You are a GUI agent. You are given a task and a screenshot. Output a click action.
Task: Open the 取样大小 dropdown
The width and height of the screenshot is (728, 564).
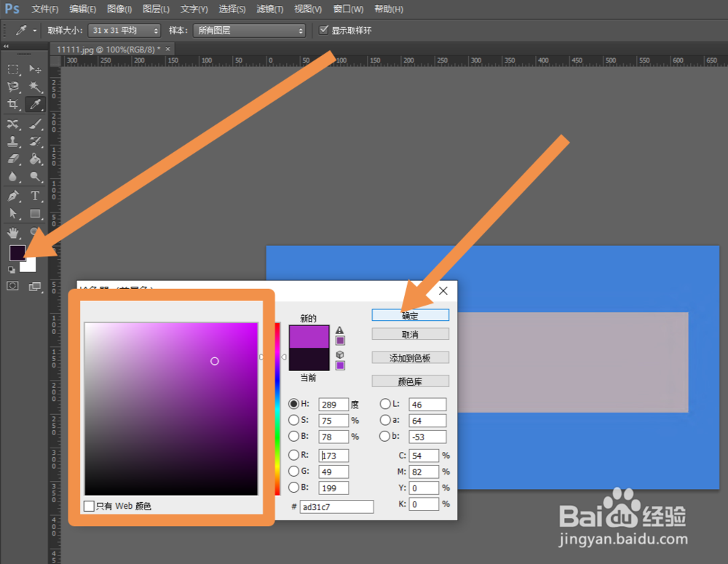(x=124, y=31)
